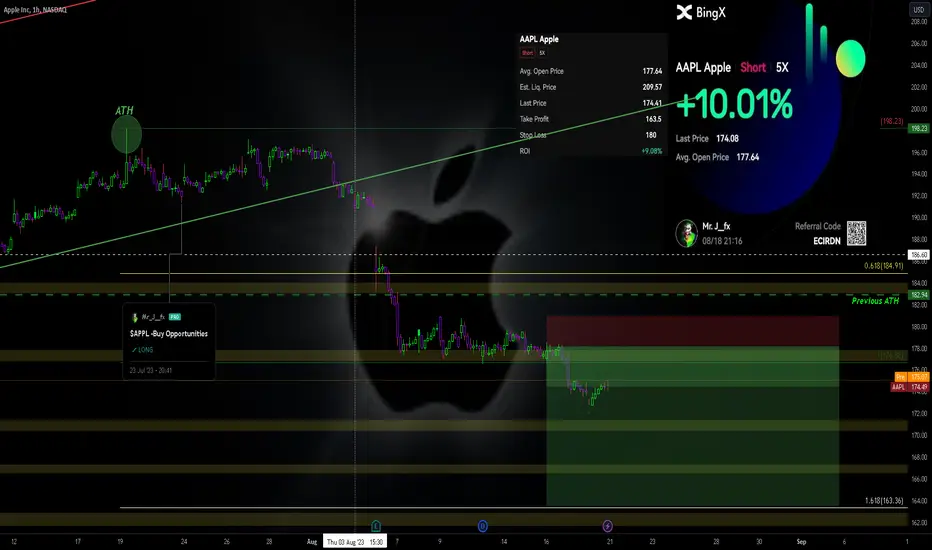The width and height of the screenshot is (932, 550).
Task: Click the pink 'Short' text in BingX card
Action: [752, 67]
